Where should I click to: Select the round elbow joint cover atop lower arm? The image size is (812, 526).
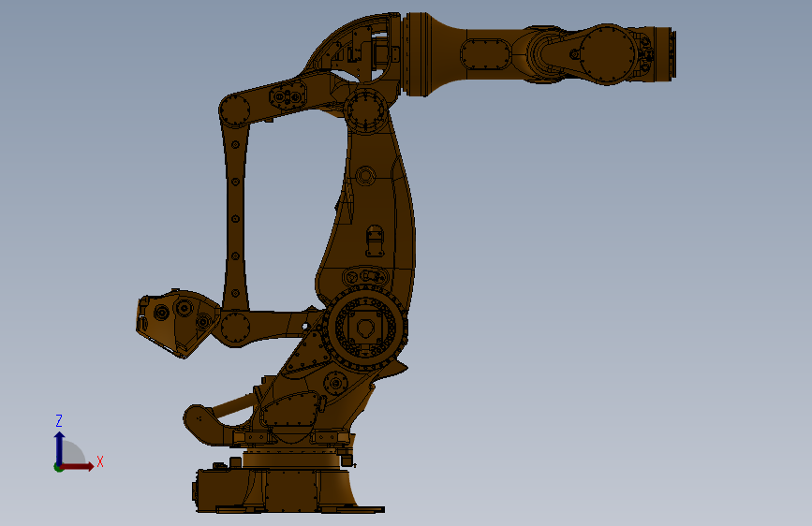(365, 111)
